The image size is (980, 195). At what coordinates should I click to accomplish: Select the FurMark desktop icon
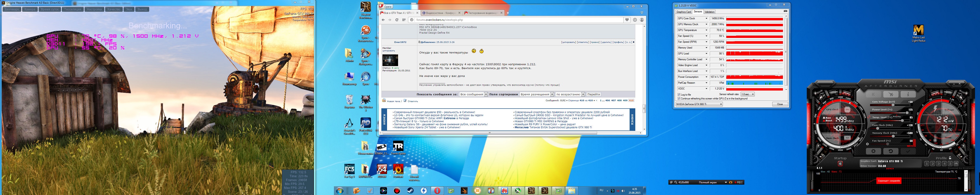[x=398, y=171]
